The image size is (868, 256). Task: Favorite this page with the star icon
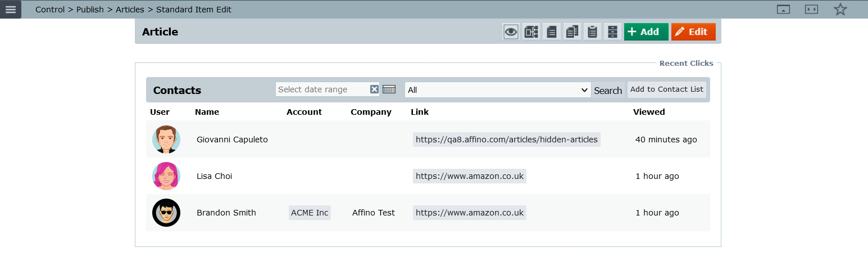point(840,10)
